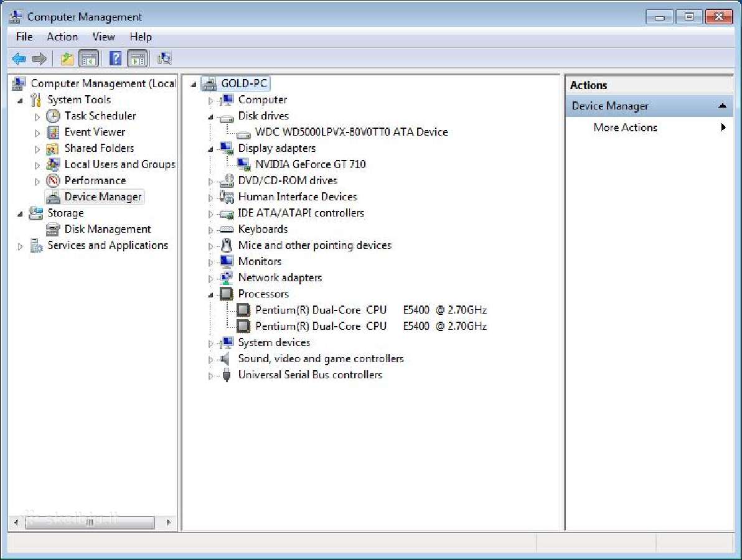Click the Event Viewer icon
This screenshot has width=742, height=560.
click(x=53, y=132)
